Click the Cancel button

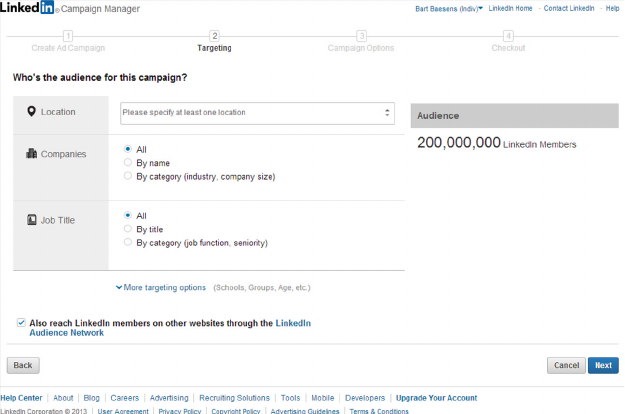coord(566,365)
